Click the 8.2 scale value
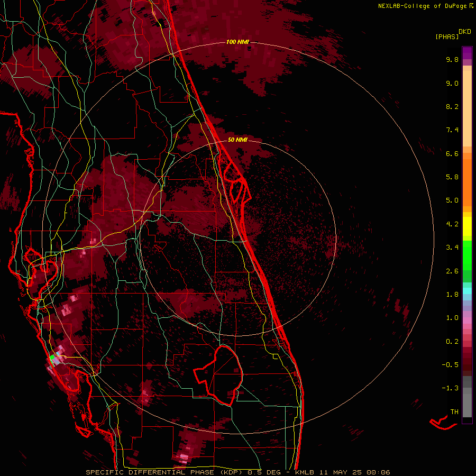This screenshot has width=476, height=476. pyautogui.click(x=452, y=106)
